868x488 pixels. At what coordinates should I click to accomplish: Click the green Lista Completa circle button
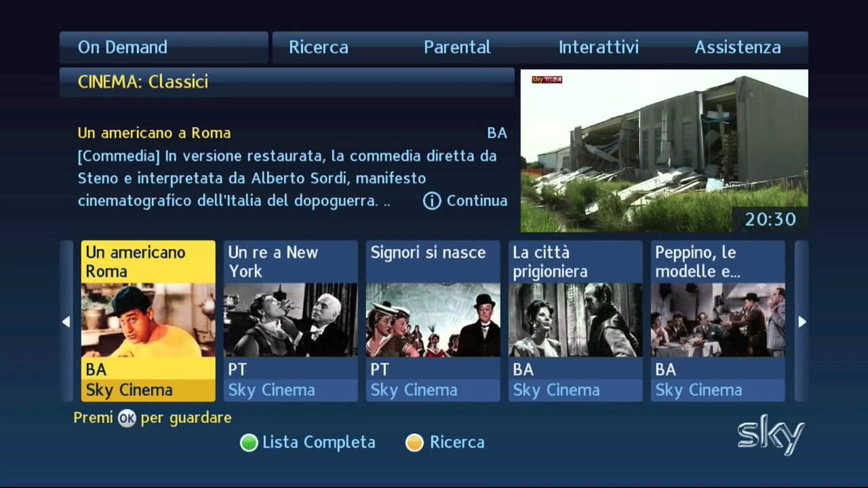pos(249,443)
